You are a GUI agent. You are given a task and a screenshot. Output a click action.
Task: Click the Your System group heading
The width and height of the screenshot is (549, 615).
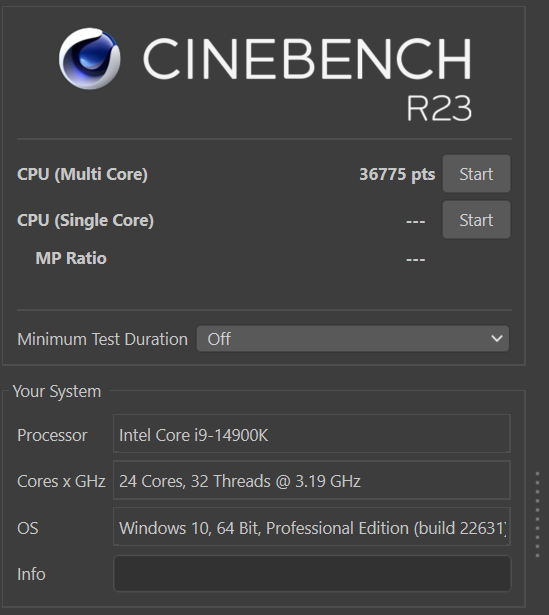pos(57,391)
